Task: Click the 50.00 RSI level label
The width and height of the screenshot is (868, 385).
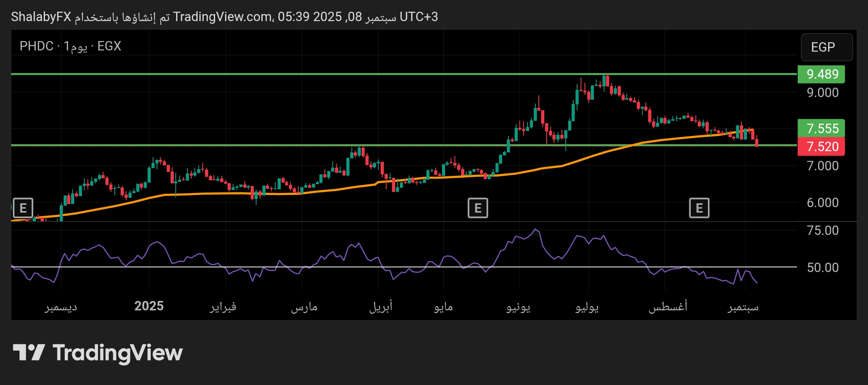Action: 822,267
